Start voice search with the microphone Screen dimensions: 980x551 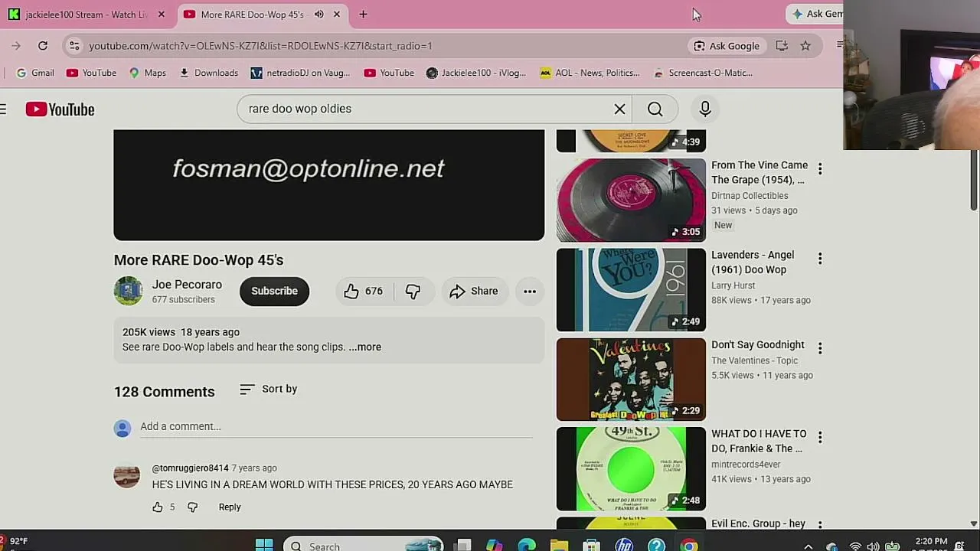pyautogui.click(x=705, y=109)
